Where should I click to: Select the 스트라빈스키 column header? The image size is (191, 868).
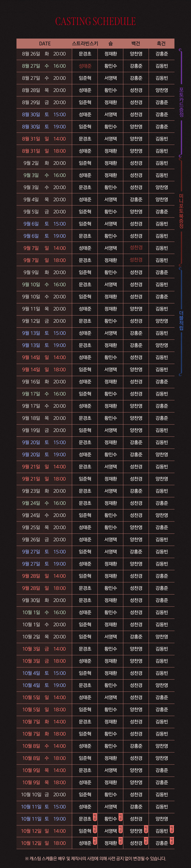tap(85, 43)
